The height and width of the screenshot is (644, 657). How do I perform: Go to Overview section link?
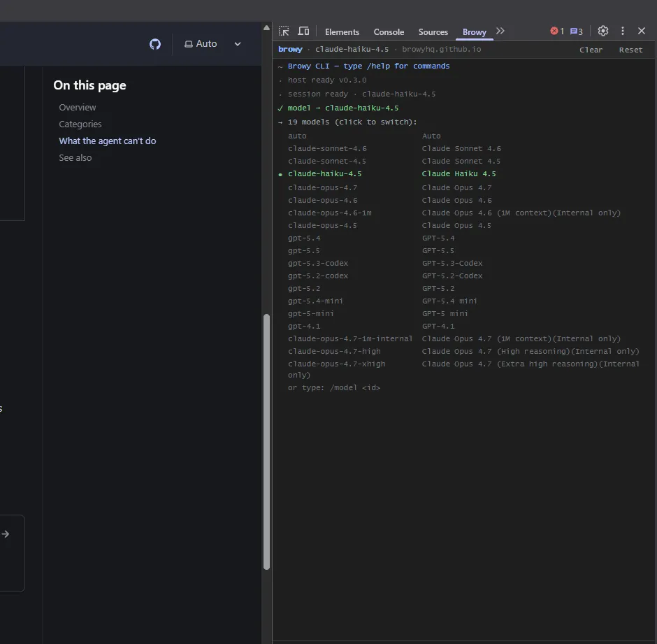tap(78, 108)
